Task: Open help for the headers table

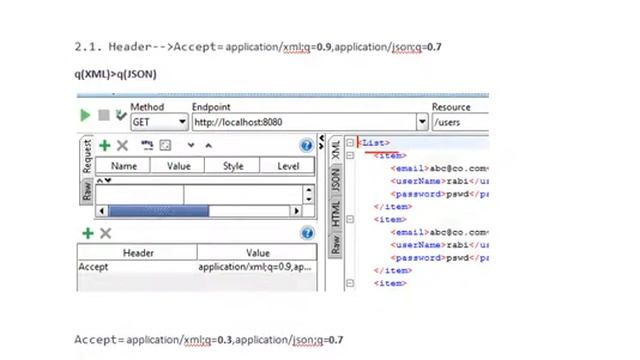Action: (307, 233)
